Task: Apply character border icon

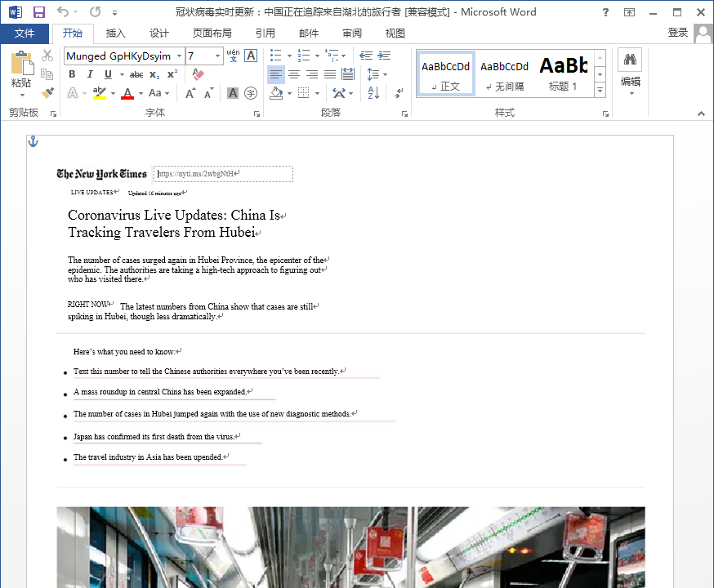Action: 251,56
